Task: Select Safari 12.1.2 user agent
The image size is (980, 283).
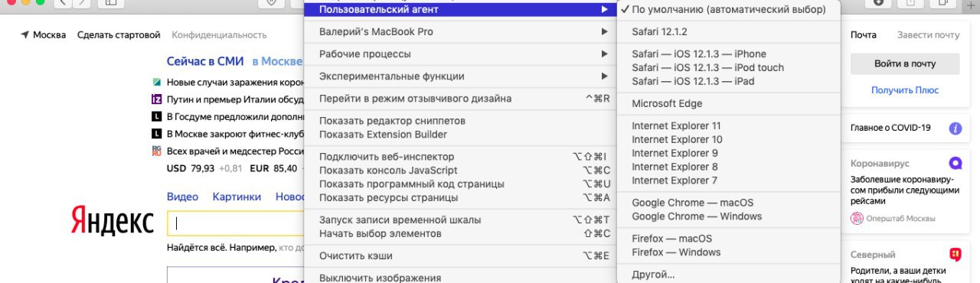Action: click(x=728, y=32)
